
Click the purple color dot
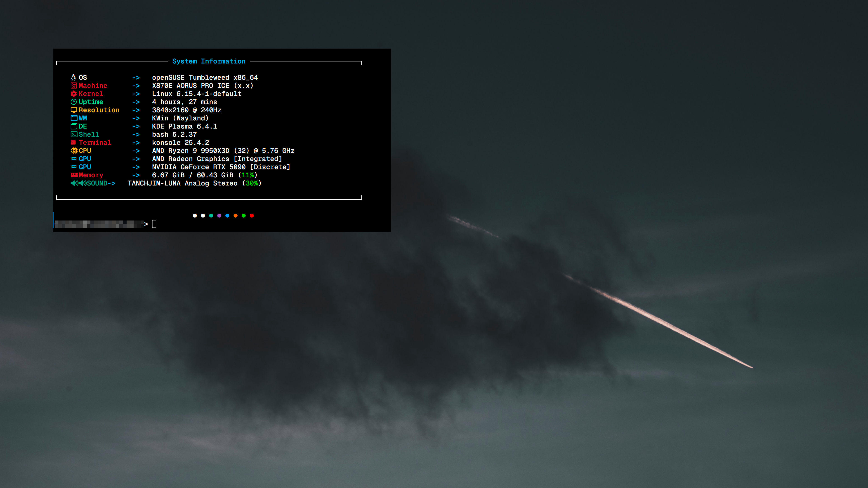(219, 216)
